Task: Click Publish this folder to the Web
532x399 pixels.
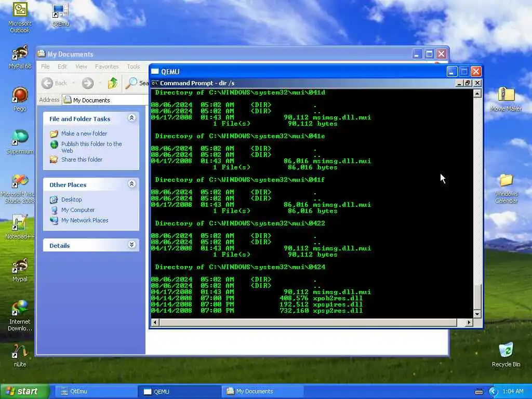Action: tap(91, 147)
